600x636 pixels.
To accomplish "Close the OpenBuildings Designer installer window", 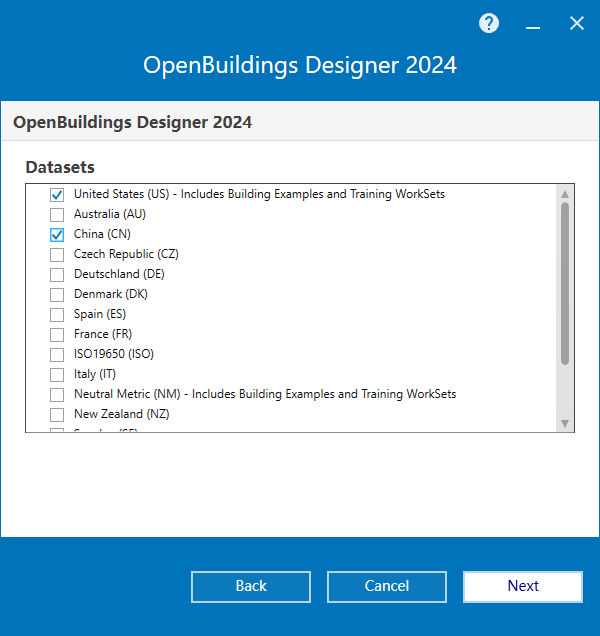I will point(576,24).
